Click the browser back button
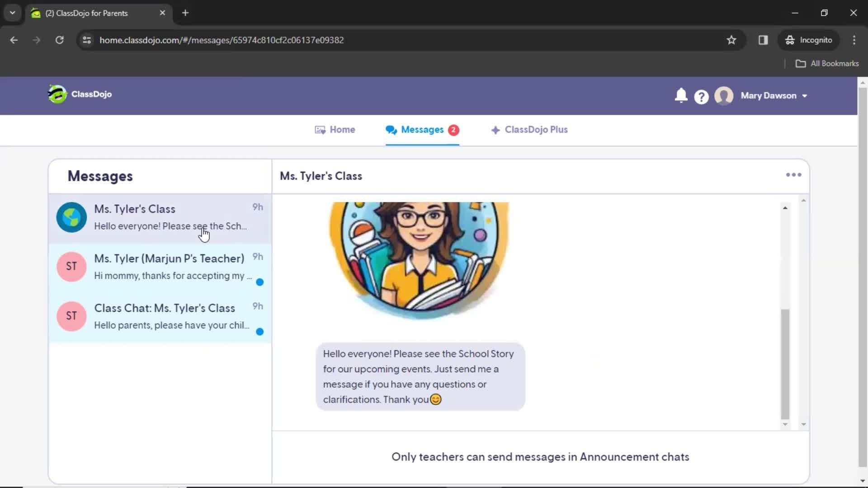868x488 pixels. (14, 40)
